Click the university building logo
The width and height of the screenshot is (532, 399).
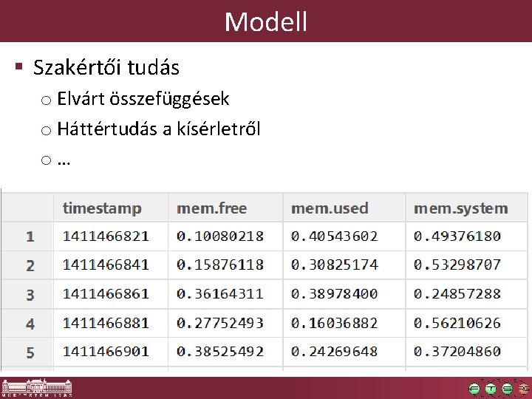pyautogui.click(x=37, y=388)
